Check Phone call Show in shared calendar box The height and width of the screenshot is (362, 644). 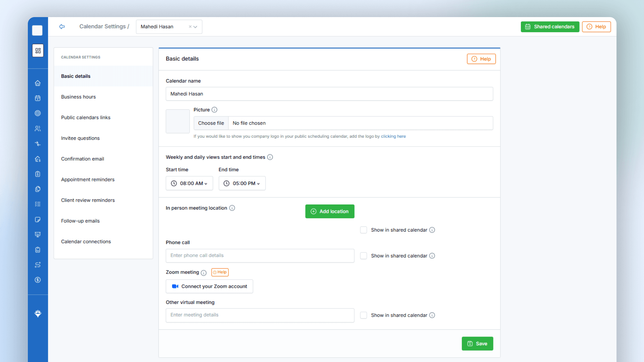point(364,256)
